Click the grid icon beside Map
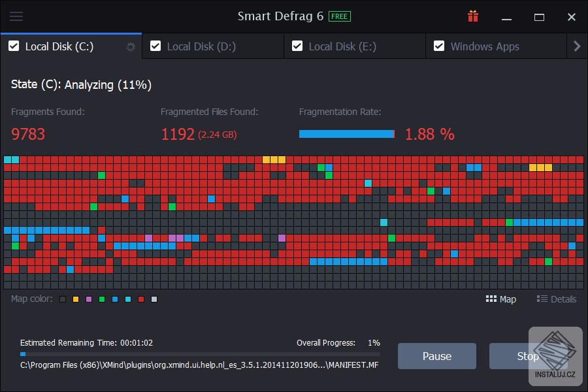The height and width of the screenshot is (392, 588). (x=491, y=299)
